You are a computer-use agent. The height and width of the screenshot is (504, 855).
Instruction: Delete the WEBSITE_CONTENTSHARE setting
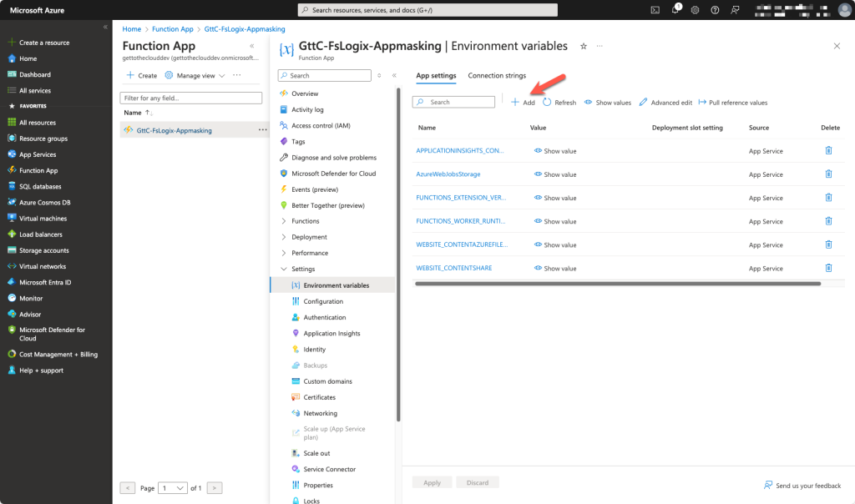828,268
